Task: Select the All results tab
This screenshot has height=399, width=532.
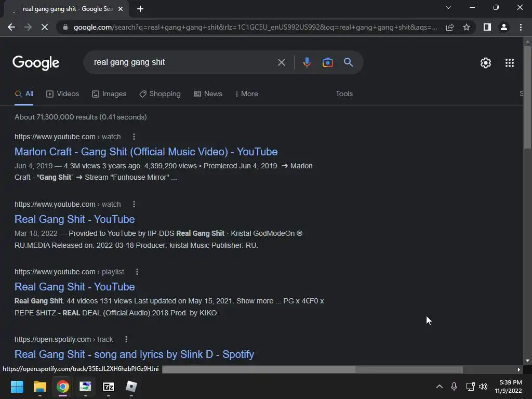Action: [x=24, y=94]
